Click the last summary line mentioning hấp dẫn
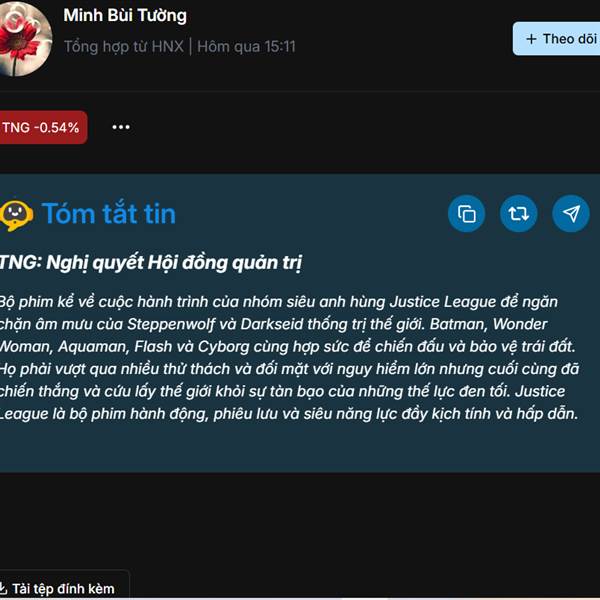Screen dimensions: 600x600 289,414
